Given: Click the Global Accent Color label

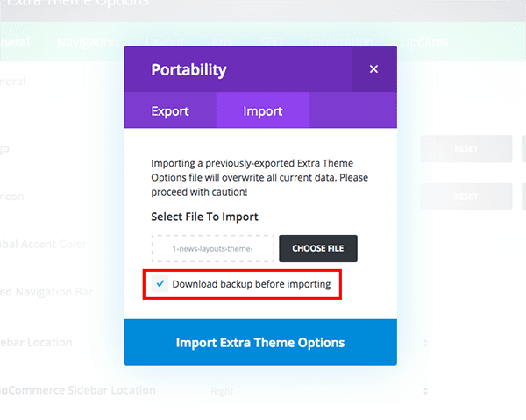Looking at the screenshot, I should [44, 244].
